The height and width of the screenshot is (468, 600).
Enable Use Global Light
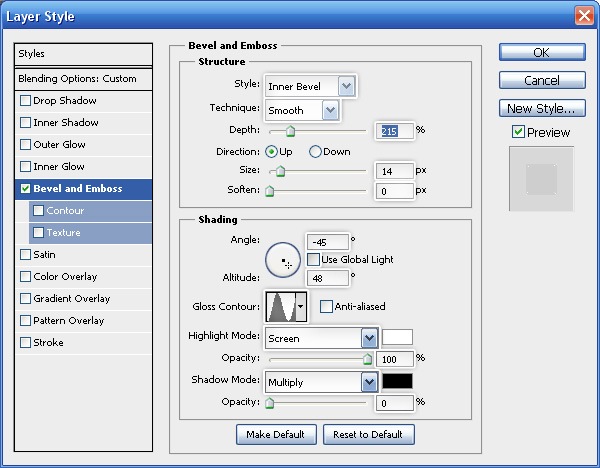click(313, 260)
